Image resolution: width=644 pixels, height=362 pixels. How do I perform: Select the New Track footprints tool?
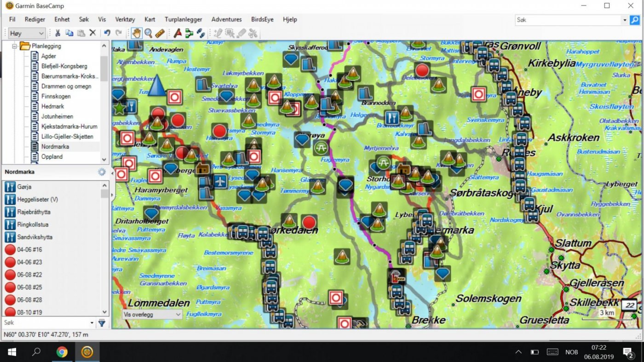201,33
